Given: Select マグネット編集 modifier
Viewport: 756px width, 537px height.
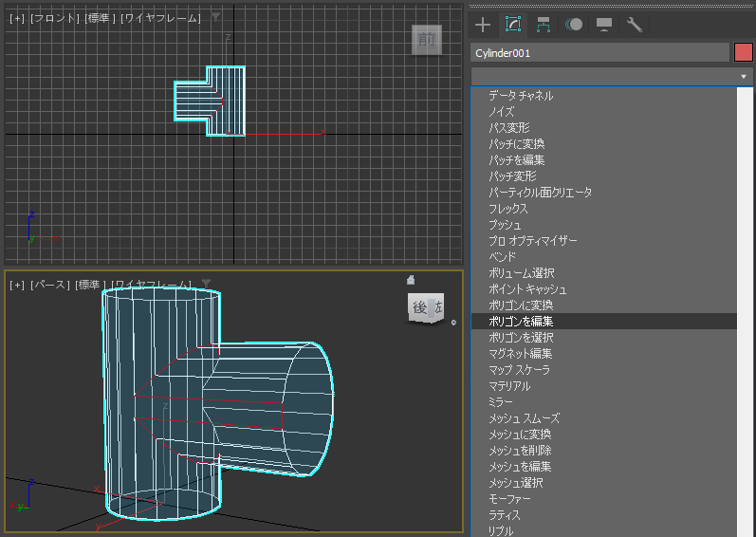Looking at the screenshot, I should click(x=604, y=354).
